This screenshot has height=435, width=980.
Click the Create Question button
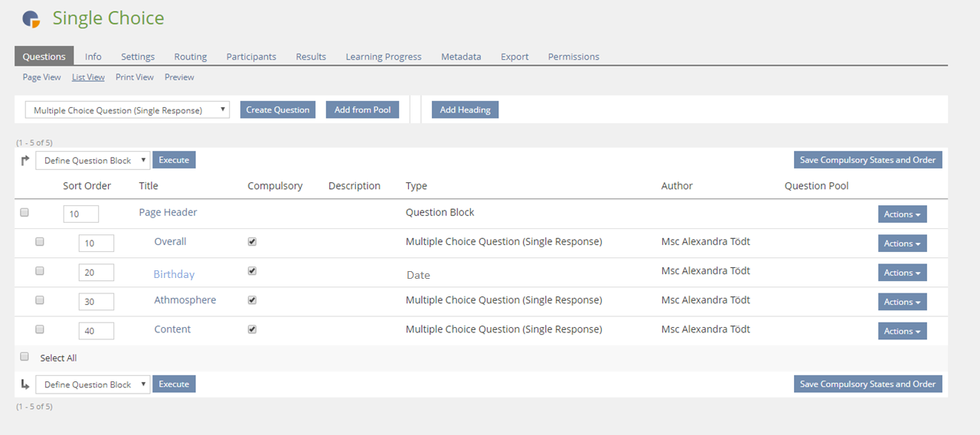278,110
